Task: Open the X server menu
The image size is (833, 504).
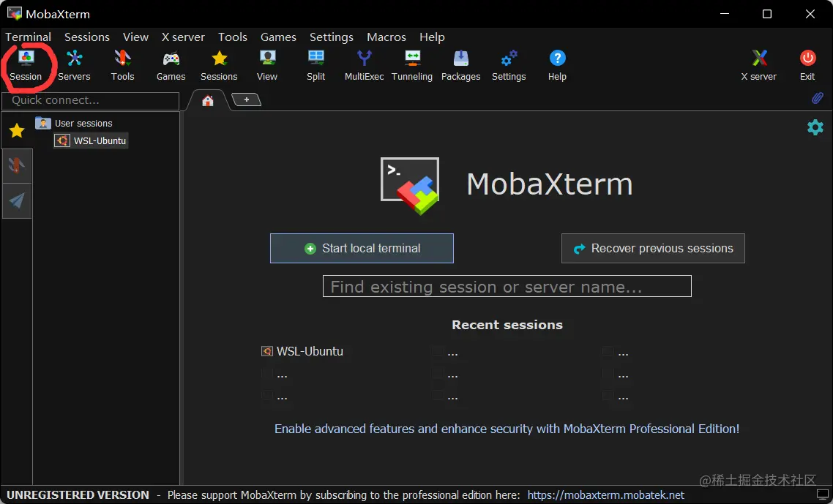Action: (183, 37)
